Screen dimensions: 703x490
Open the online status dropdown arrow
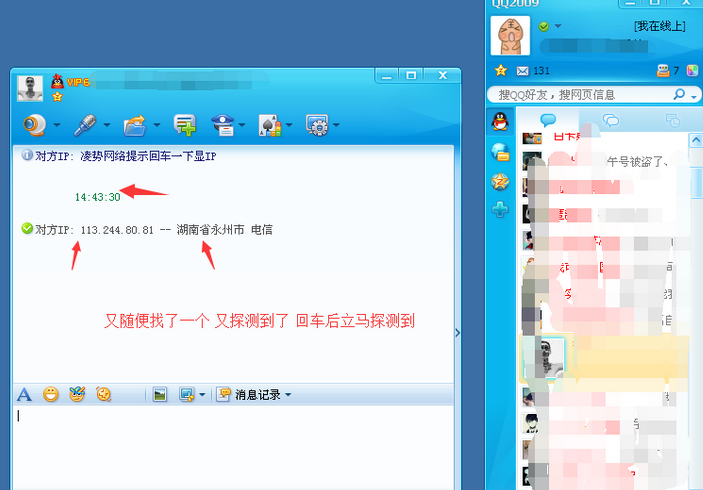[x=558, y=26]
